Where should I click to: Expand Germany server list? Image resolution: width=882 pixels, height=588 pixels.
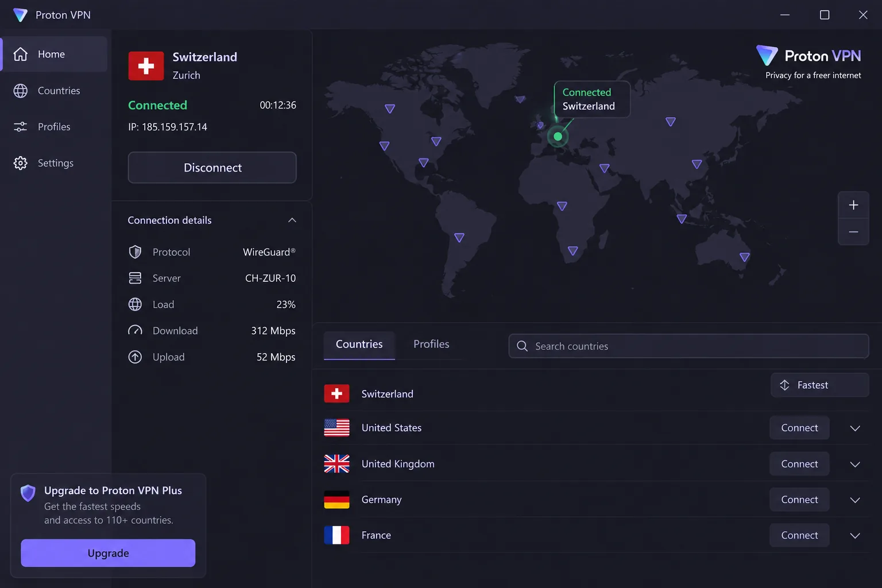tap(855, 500)
